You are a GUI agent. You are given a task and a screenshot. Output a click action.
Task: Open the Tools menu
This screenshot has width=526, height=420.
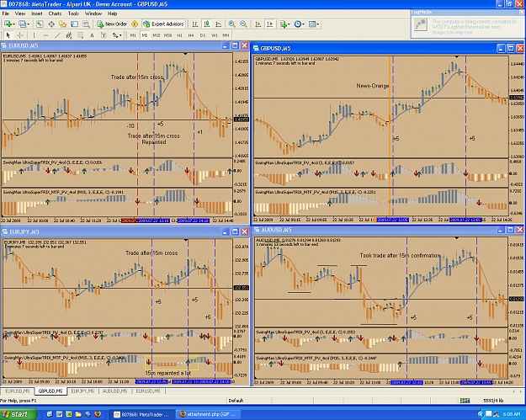(x=73, y=13)
